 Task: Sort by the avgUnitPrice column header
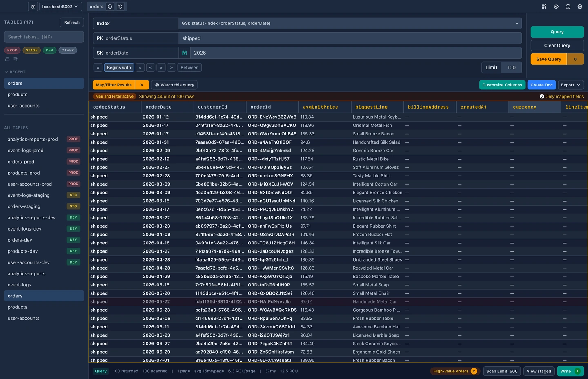[325, 107]
